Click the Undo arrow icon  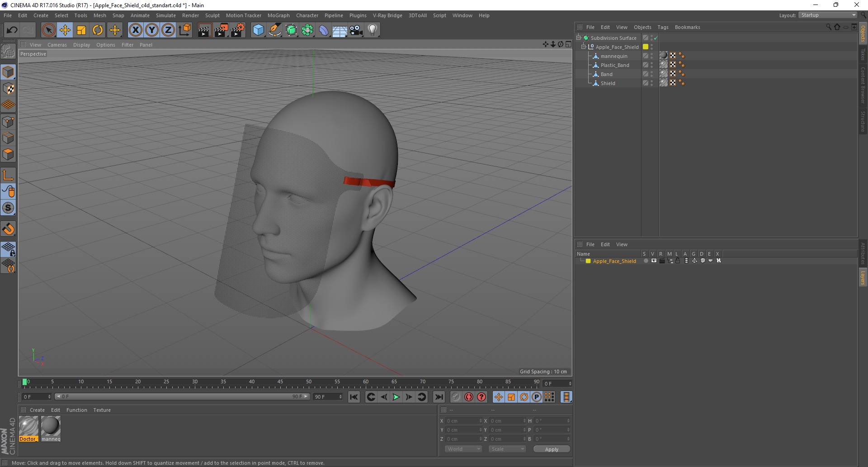click(12, 30)
